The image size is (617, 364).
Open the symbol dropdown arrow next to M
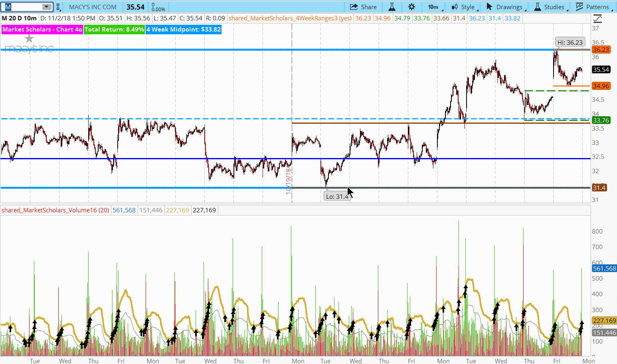47,7
